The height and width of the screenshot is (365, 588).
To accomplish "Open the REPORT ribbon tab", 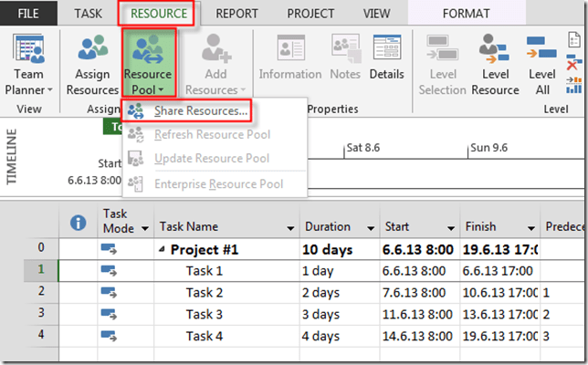I will click(236, 14).
